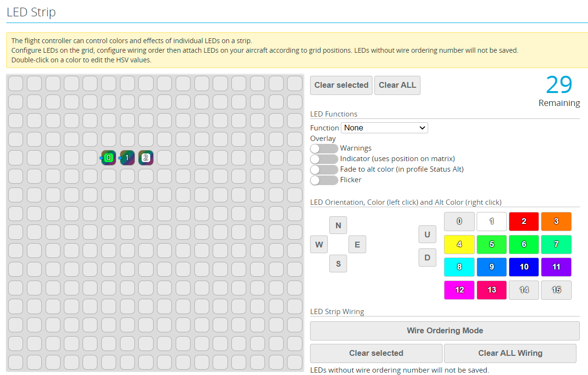The image size is (588, 375).
Task: Set LED orientation to Up
Action: [x=427, y=234]
